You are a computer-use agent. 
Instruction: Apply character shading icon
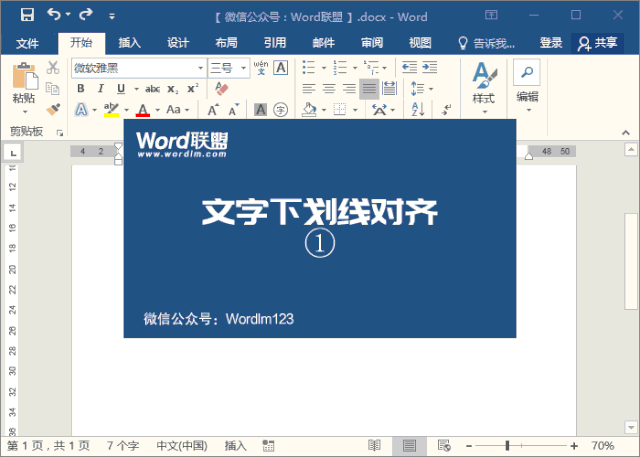tap(260, 109)
